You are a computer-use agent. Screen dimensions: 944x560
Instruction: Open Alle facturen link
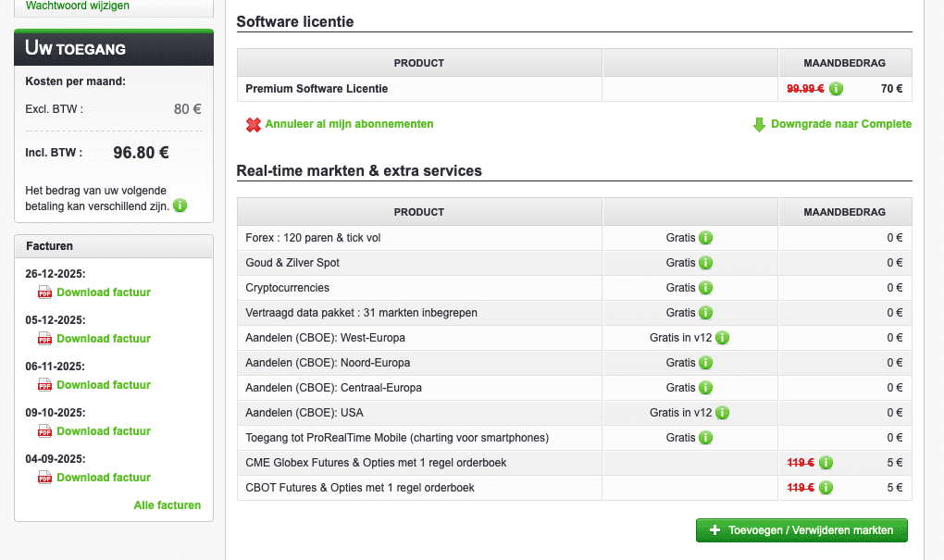[x=168, y=505]
